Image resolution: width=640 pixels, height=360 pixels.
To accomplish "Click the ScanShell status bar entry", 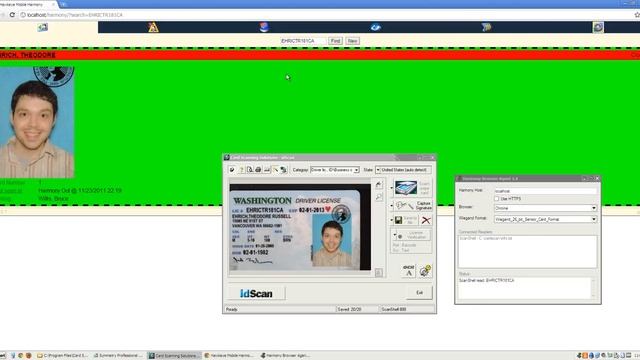I will pos(407,309).
